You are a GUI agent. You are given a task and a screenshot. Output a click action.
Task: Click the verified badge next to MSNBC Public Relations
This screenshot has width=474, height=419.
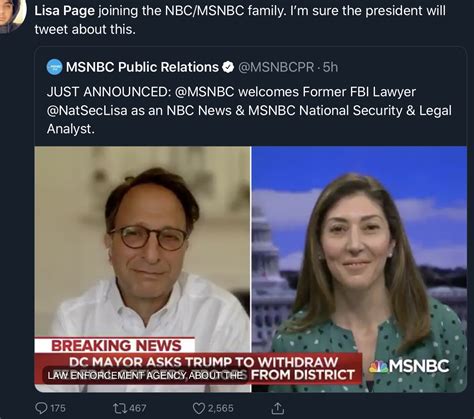click(x=228, y=67)
